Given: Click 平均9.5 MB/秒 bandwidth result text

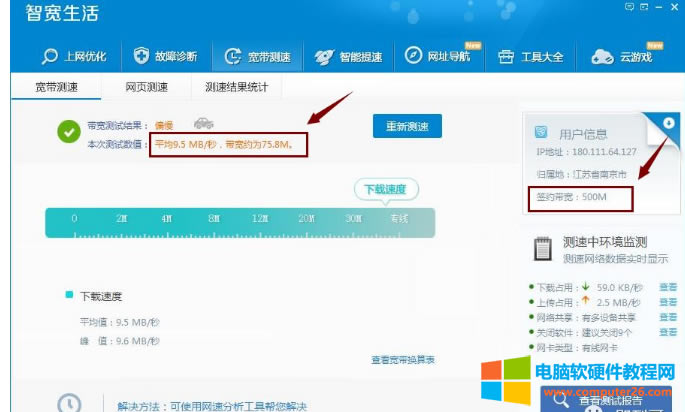Looking at the screenshot, I should point(225,144).
